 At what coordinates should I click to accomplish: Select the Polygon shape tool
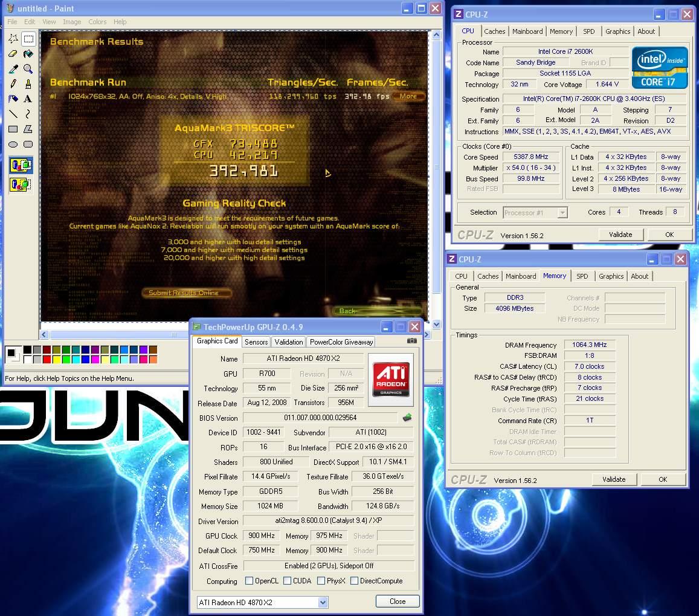[28, 129]
